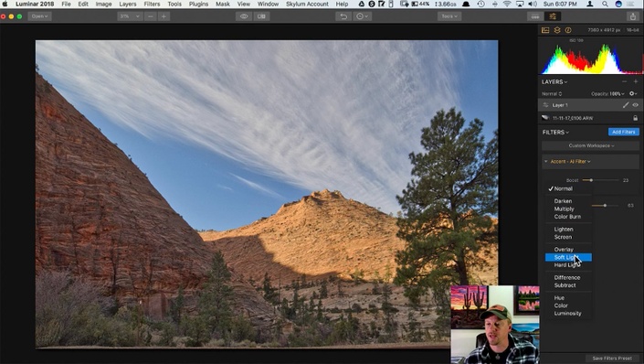Open the image info icon

(x=568, y=30)
